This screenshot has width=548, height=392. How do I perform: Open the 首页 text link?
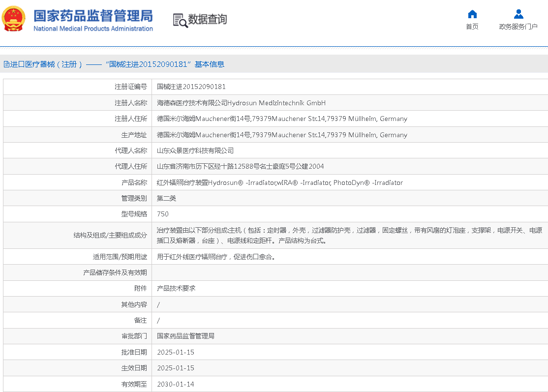pyautogui.click(x=472, y=27)
